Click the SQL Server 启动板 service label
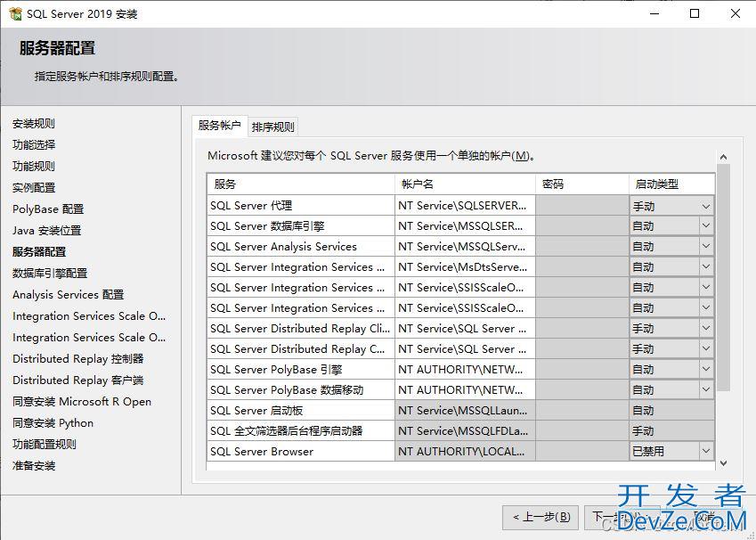 (x=256, y=411)
